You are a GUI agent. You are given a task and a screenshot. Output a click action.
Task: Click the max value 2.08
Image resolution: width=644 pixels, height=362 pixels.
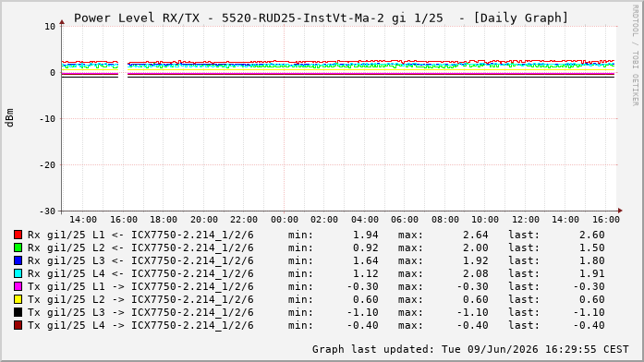[475, 273]
